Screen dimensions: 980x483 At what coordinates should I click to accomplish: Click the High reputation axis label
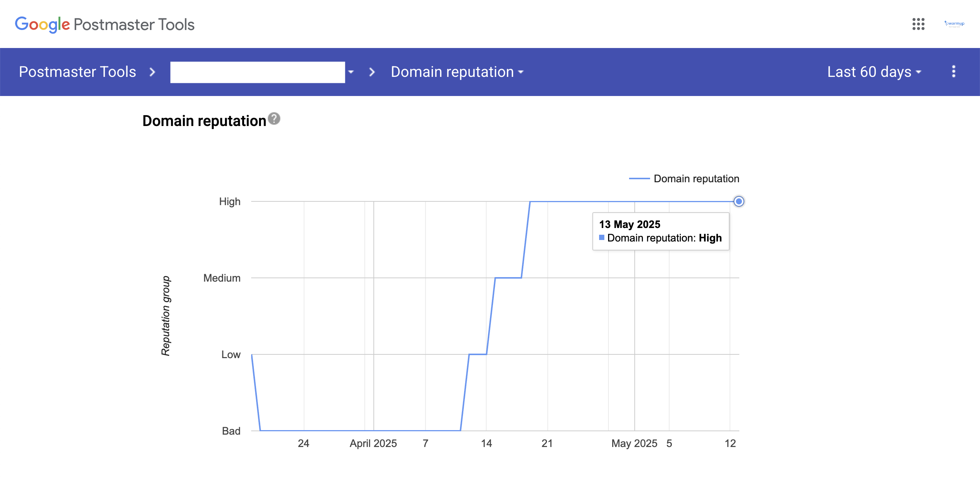coord(229,201)
